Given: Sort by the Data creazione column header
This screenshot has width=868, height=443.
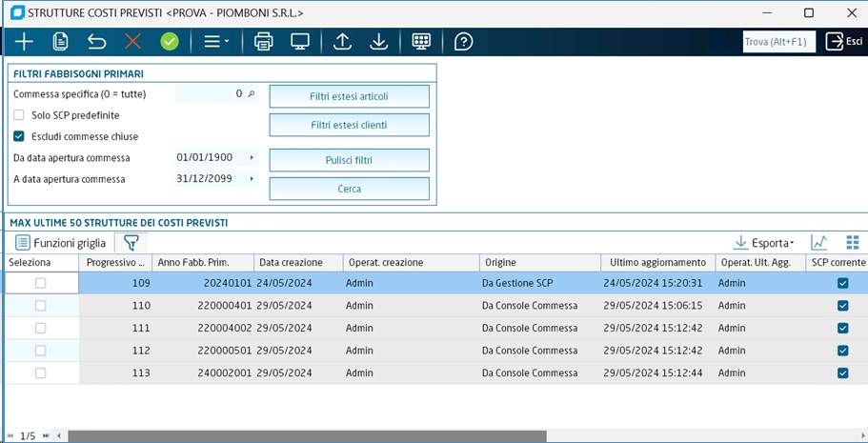Looking at the screenshot, I should click(x=297, y=262).
